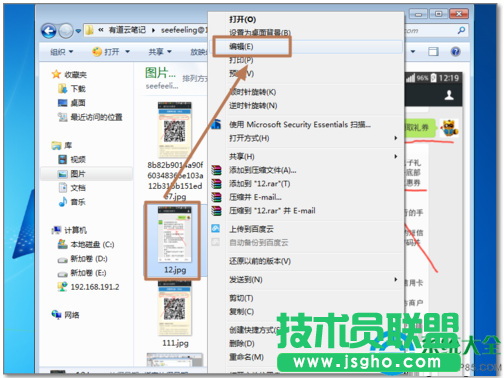The width and height of the screenshot is (504, 378).
Task: Click 有道云笔记 in the address path
Action: 127,30
